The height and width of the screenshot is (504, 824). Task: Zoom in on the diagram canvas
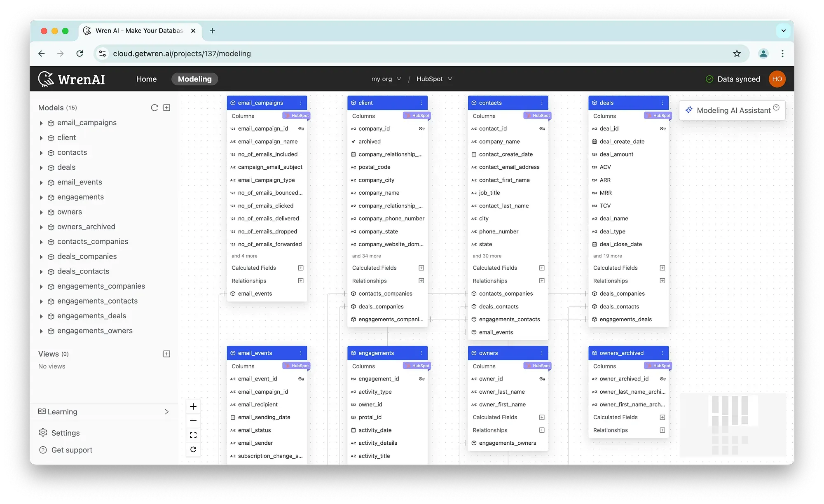click(193, 406)
